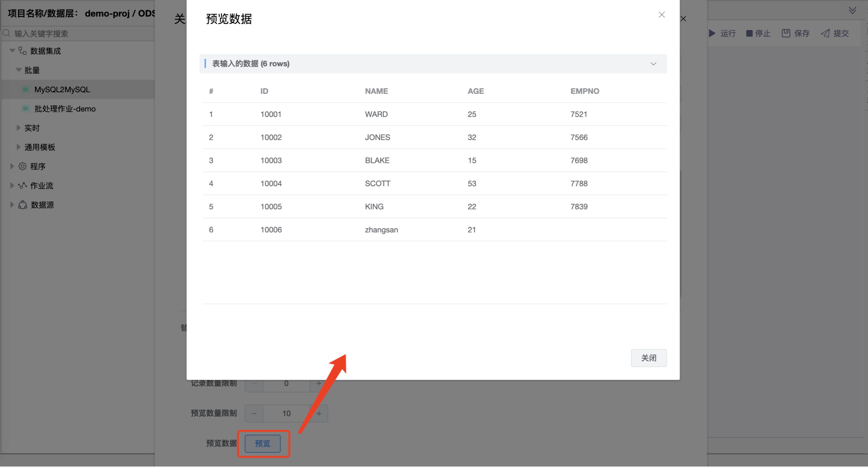Click the workflow icon beside 作业流
This screenshot has height=467, width=868.
22,185
